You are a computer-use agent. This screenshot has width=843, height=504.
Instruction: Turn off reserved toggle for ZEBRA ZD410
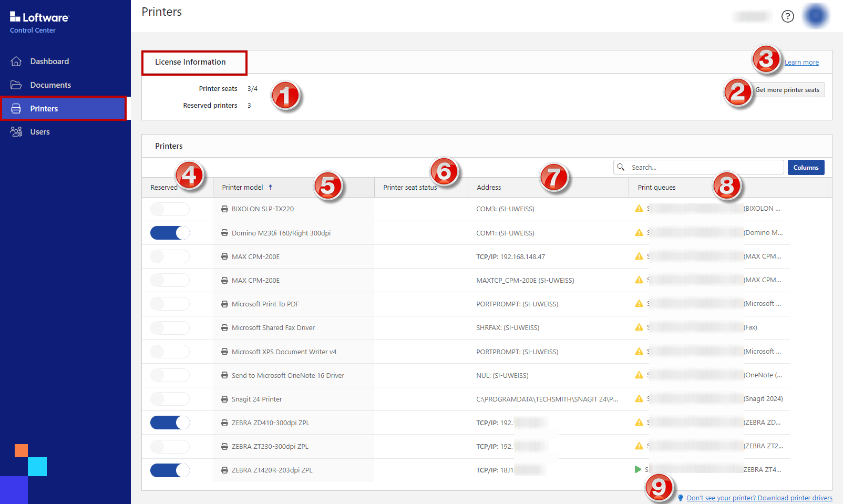tap(170, 423)
